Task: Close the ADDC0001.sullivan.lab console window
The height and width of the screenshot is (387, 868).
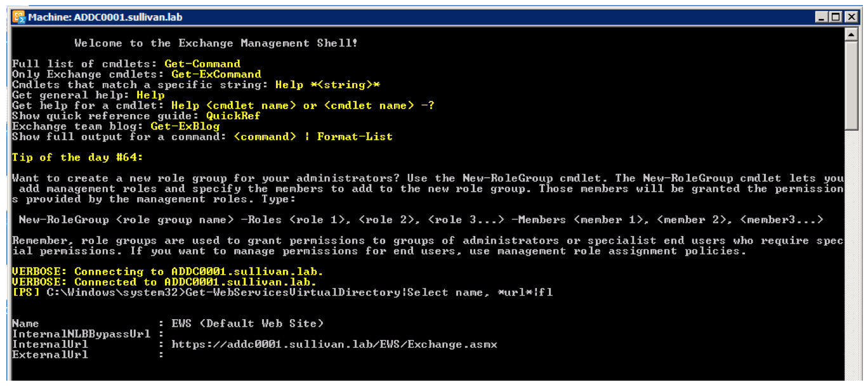Action: [850, 17]
